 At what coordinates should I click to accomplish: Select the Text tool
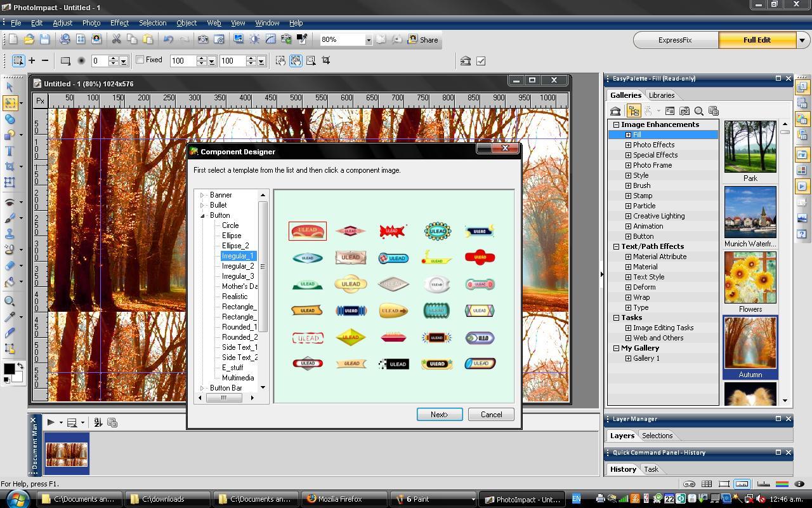coord(10,151)
